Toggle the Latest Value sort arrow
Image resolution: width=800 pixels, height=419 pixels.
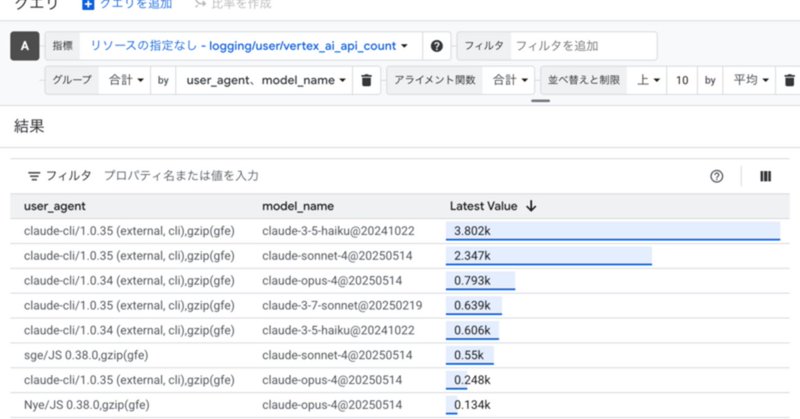[x=531, y=206]
